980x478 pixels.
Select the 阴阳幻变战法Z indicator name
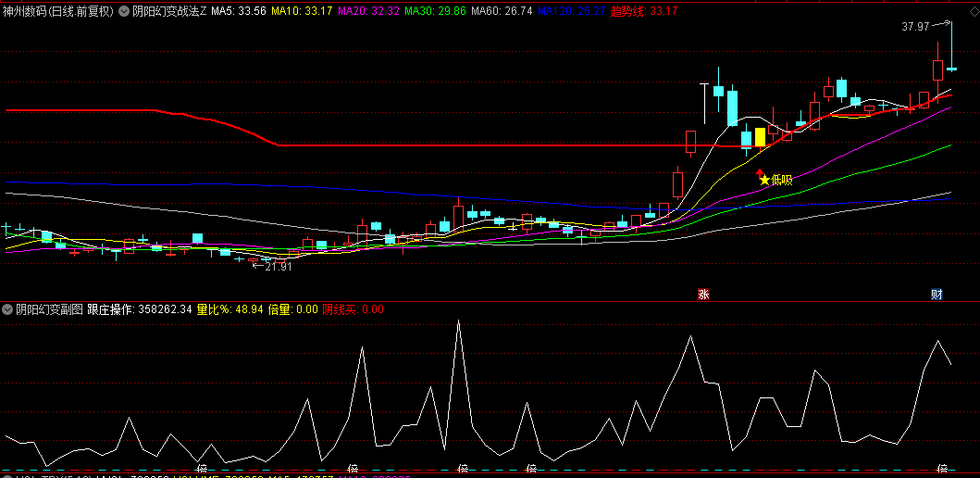(x=169, y=10)
